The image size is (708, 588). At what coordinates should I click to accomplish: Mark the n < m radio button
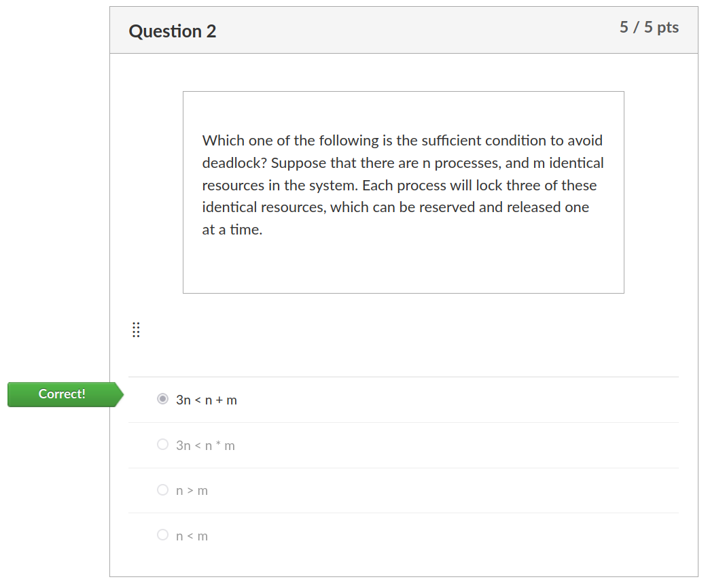(162, 535)
